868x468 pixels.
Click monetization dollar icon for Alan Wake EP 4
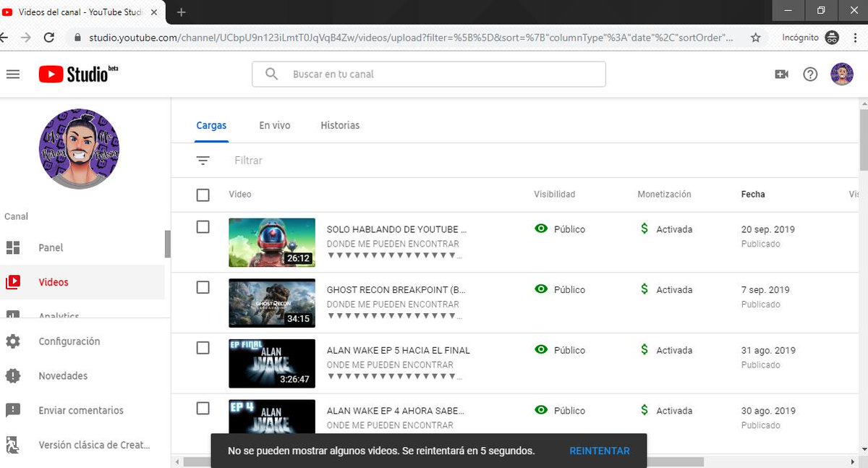click(x=644, y=410)
